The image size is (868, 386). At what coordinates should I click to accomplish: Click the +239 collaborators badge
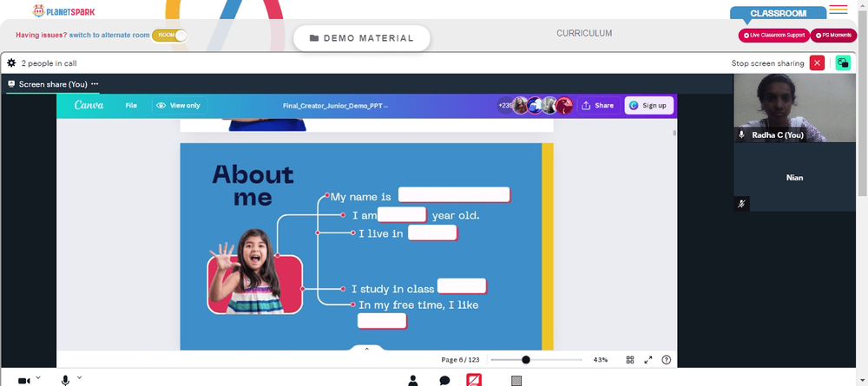[x=505, y=105]
